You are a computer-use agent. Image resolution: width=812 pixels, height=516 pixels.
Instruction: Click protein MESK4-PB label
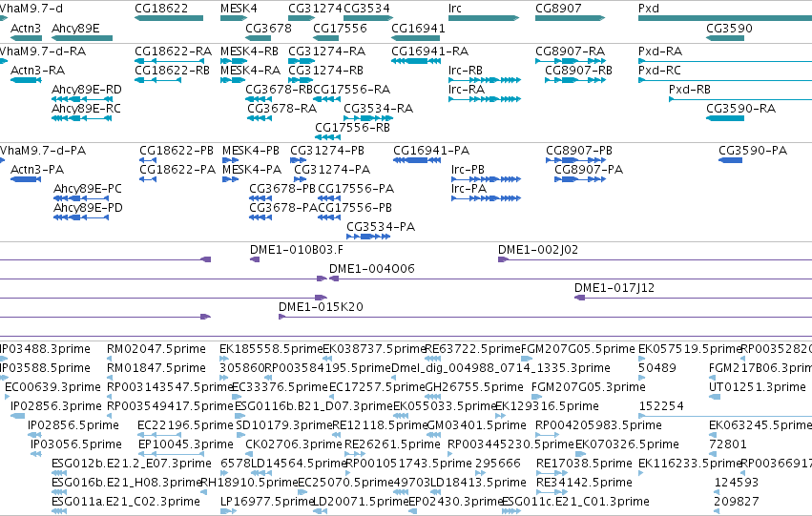(251, 151)
